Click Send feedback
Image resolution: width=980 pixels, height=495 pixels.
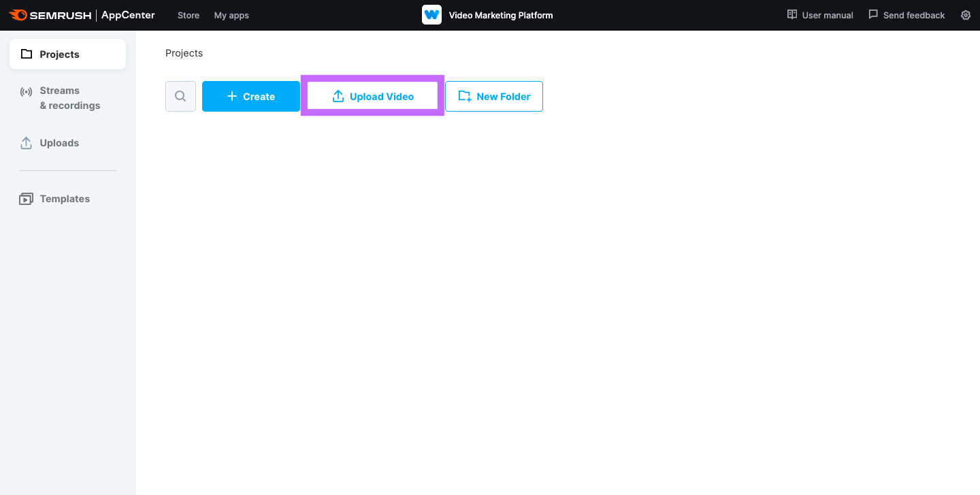906,15
